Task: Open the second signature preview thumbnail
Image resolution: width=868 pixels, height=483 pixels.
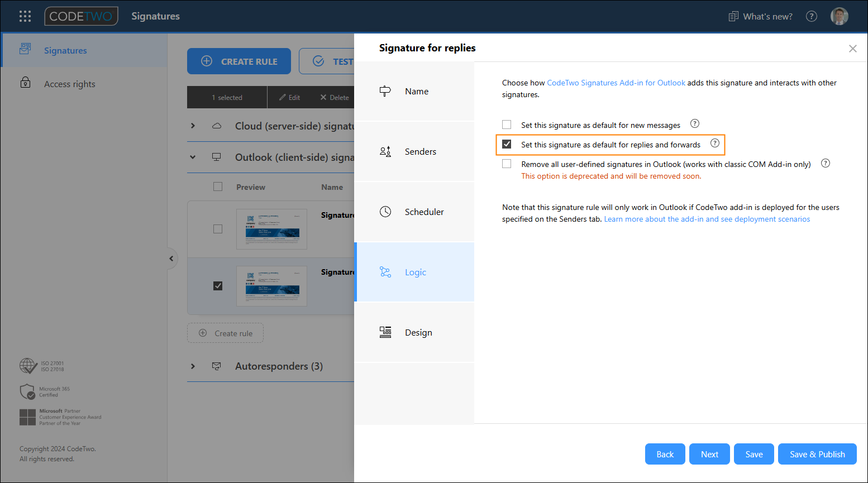Action: pyautogui.click(x=271, y=286)
